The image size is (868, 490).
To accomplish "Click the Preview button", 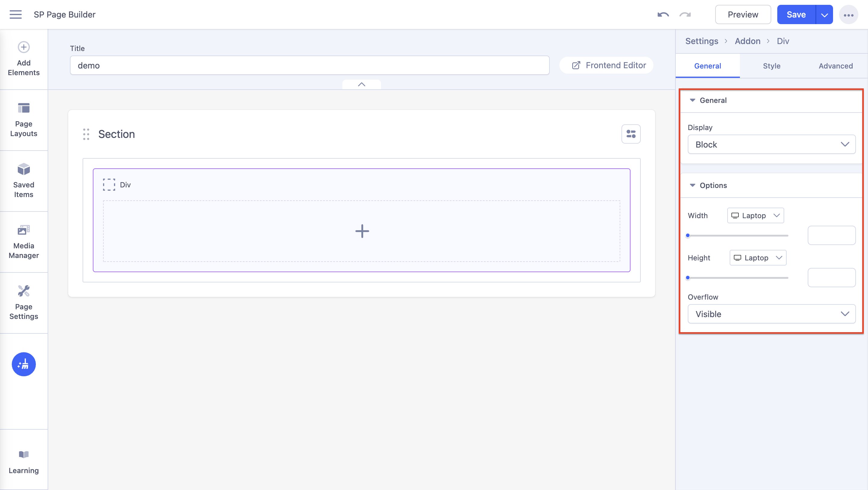I will point(743,14).
